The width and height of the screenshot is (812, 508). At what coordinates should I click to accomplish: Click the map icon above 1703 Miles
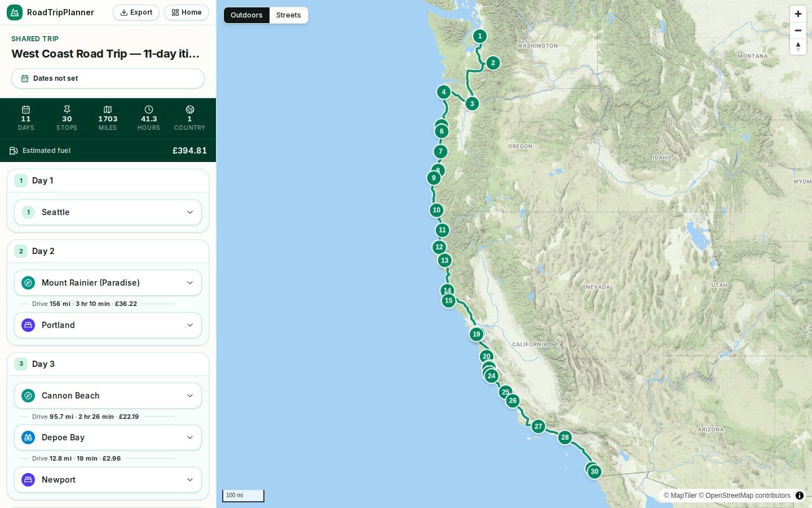(x=108, y=110)
